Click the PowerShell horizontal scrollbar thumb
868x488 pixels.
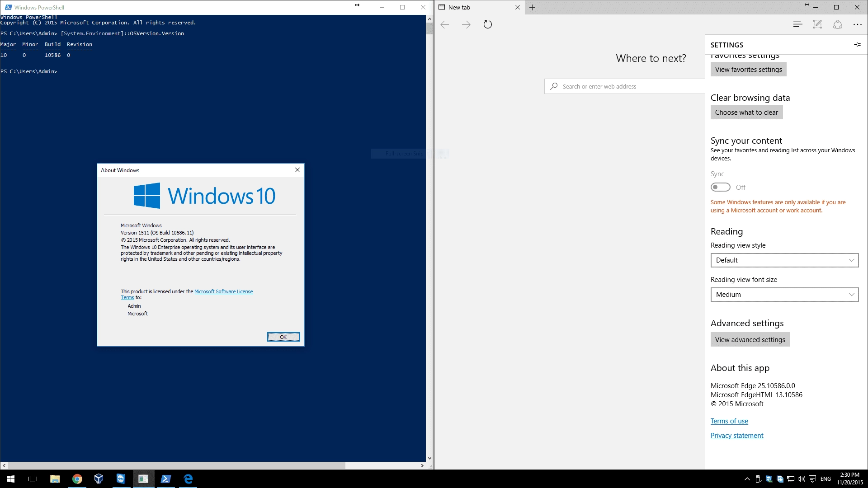tap(177, 465)
